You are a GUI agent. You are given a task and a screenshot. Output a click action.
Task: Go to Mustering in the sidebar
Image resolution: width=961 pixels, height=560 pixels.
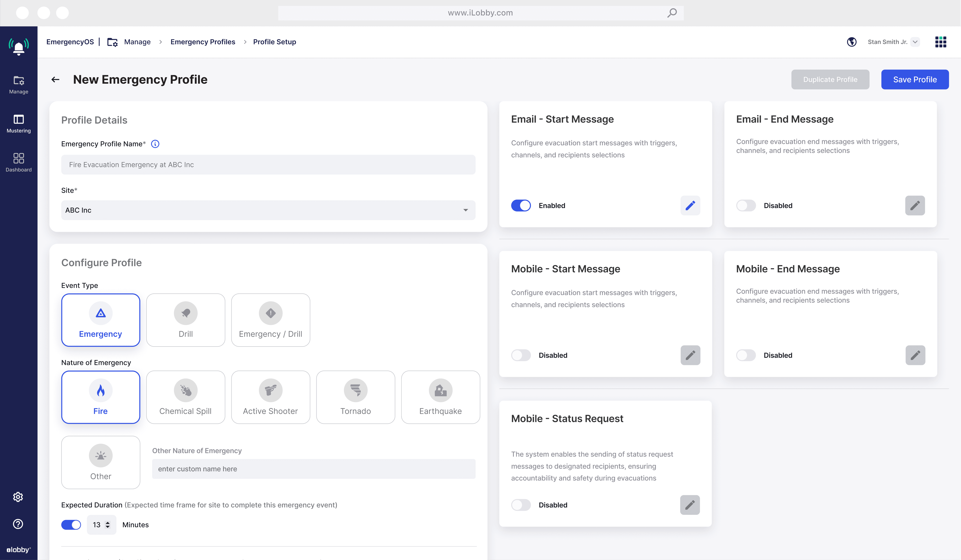[x=18, y=123]
